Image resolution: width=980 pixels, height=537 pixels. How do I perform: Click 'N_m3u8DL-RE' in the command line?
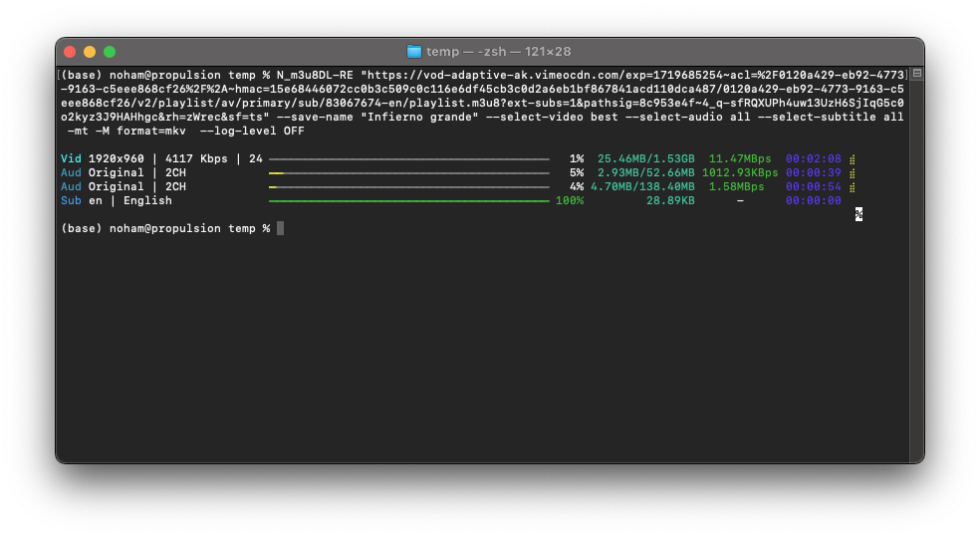315,75
